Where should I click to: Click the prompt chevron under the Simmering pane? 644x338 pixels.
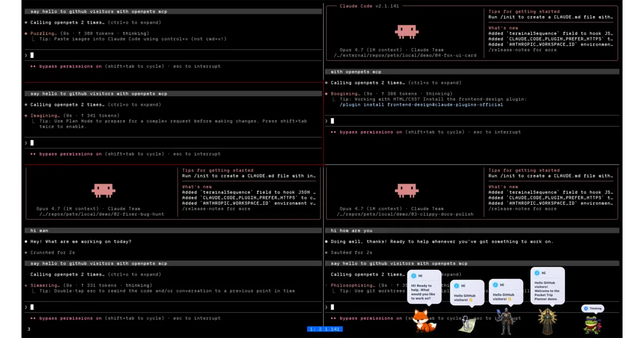tap(26, 307)
